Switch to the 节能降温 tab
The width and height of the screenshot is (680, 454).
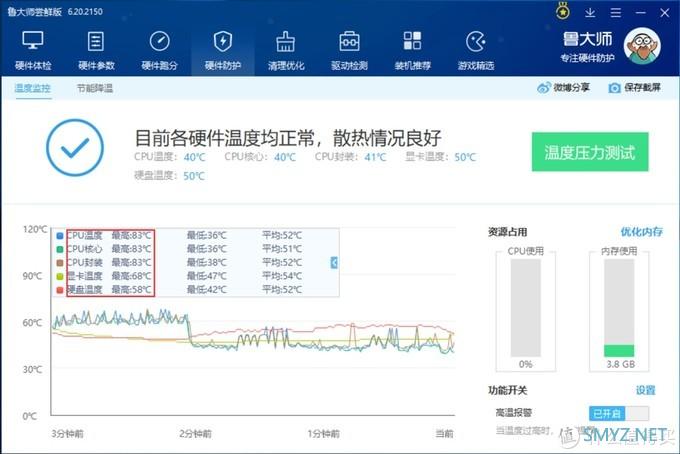(95, 88)
